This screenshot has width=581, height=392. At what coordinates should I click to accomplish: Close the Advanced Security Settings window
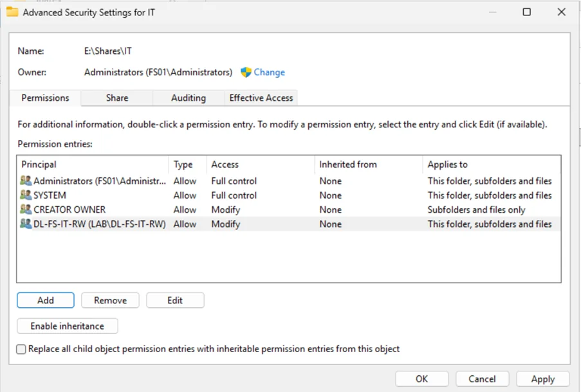pyautogui.click(x=561, y=12)
